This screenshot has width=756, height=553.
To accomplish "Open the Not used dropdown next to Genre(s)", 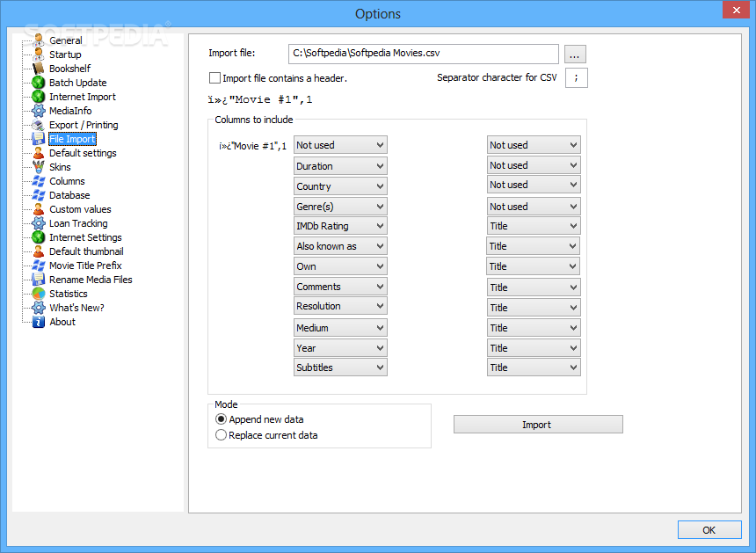I will [x=534, y=207].
